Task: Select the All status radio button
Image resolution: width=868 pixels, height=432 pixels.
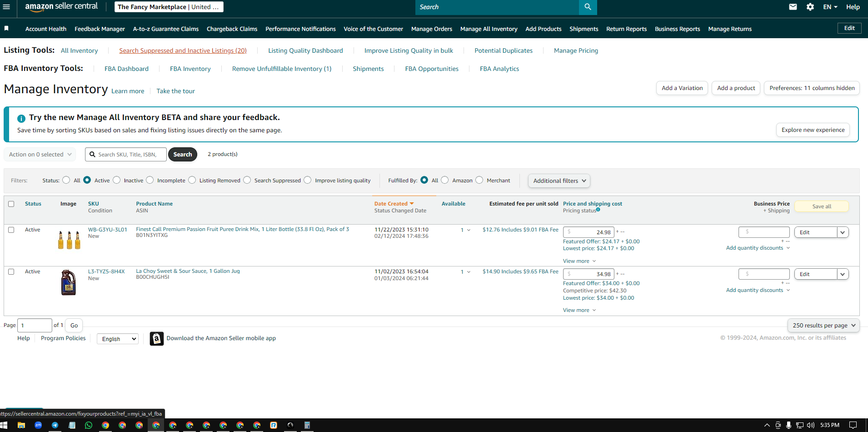Action: [x=66, y=180]
